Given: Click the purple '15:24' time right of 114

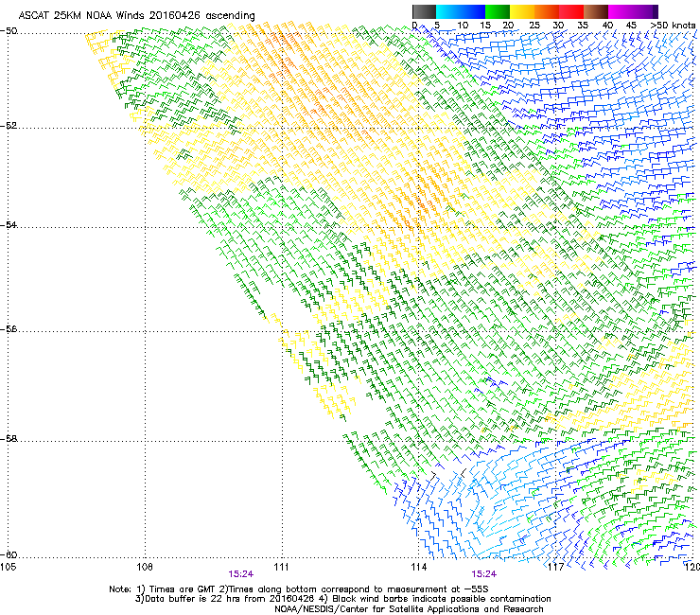Looking at the screenshot, I should point(484,574).
